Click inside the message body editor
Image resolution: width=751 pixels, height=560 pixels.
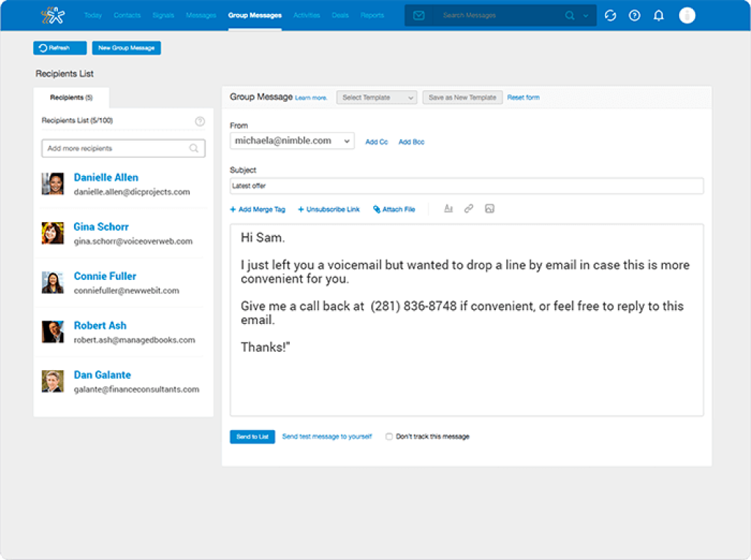(x=466, y=320)
